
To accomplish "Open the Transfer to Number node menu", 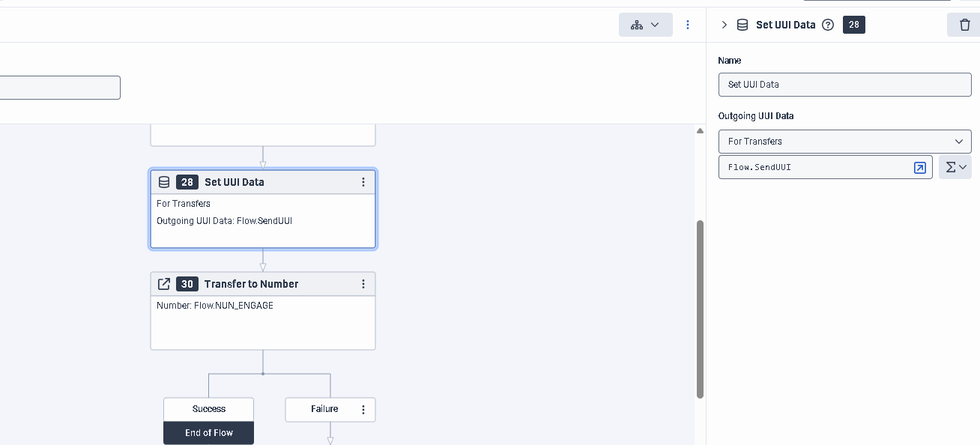I will pyautogui.click(x=363, y=284).
